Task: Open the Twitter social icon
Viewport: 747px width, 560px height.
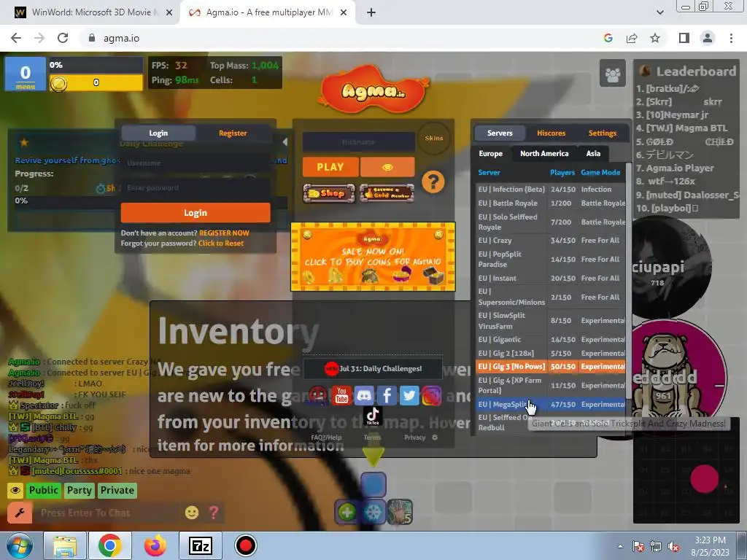Action: coord(409,395)
